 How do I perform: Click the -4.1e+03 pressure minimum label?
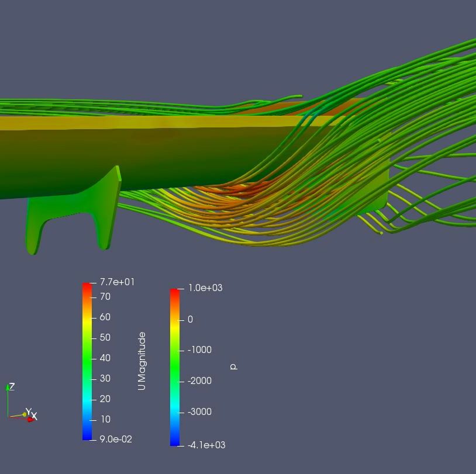pos(206,445)
